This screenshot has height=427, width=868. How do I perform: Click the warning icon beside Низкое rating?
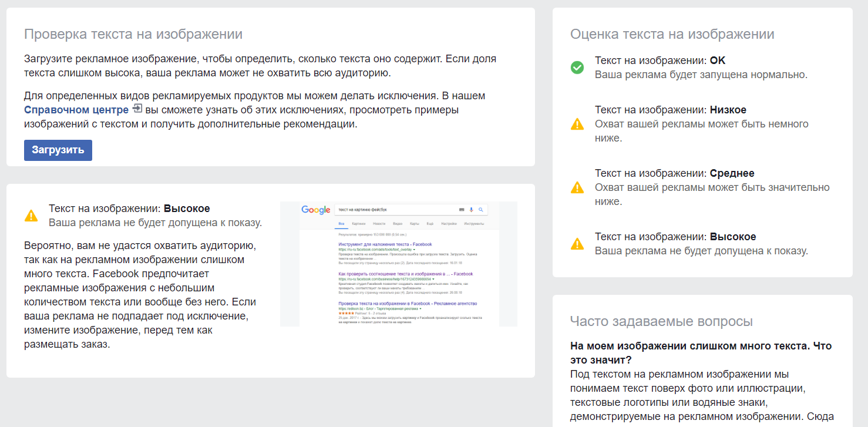click(x=577, y=124)
